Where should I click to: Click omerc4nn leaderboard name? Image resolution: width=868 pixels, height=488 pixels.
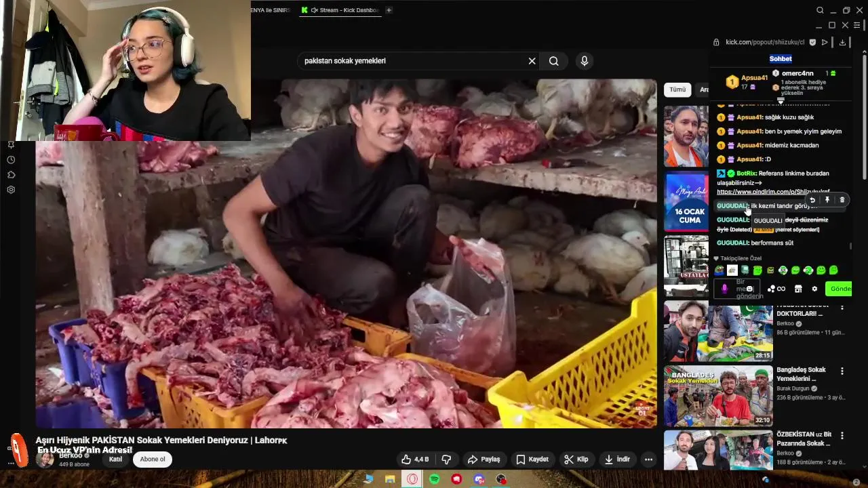pos(797,73)
